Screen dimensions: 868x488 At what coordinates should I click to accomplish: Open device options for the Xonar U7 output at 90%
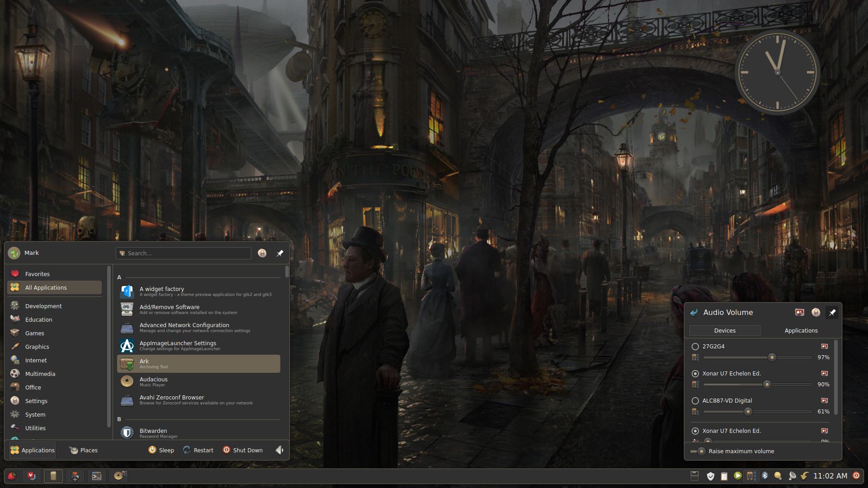pos(825,374)
